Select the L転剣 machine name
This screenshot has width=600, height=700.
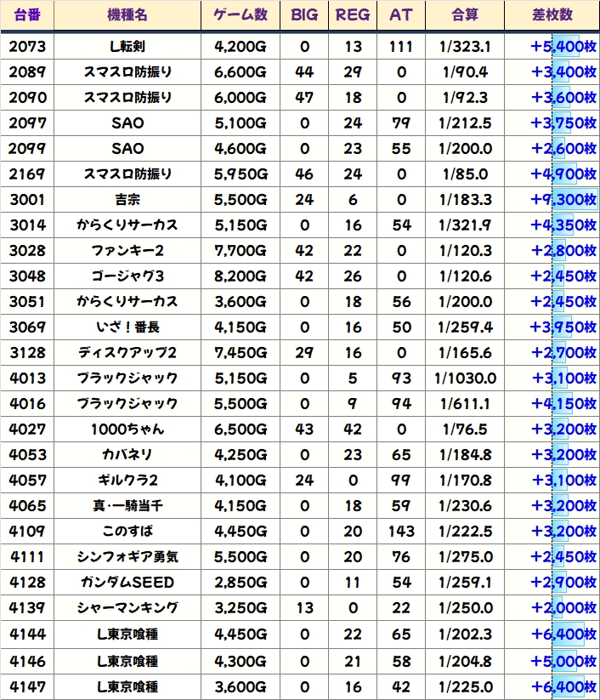tap(127, 47)
